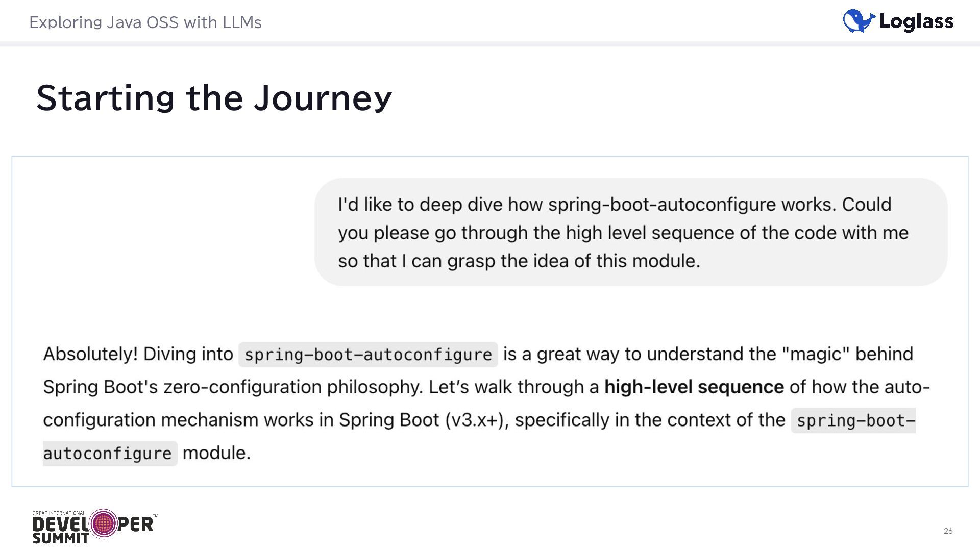This screenshot has width=980, height=551.
Task: Click the bold "high-level sequence" text
Action: (694, 387)
